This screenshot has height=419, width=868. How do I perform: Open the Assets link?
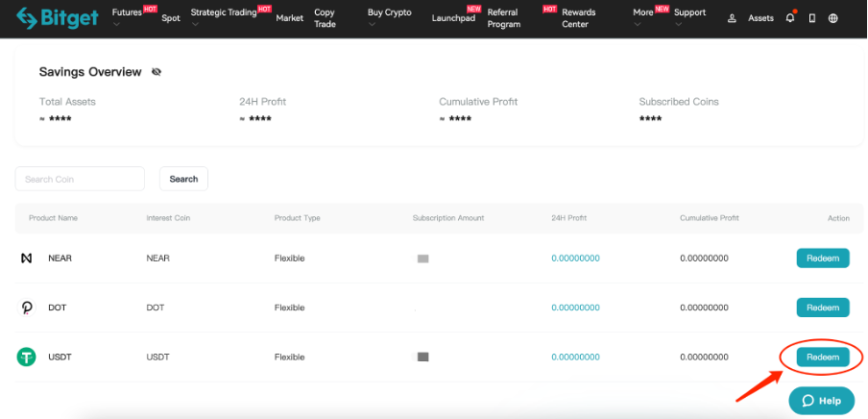(761, 18)
